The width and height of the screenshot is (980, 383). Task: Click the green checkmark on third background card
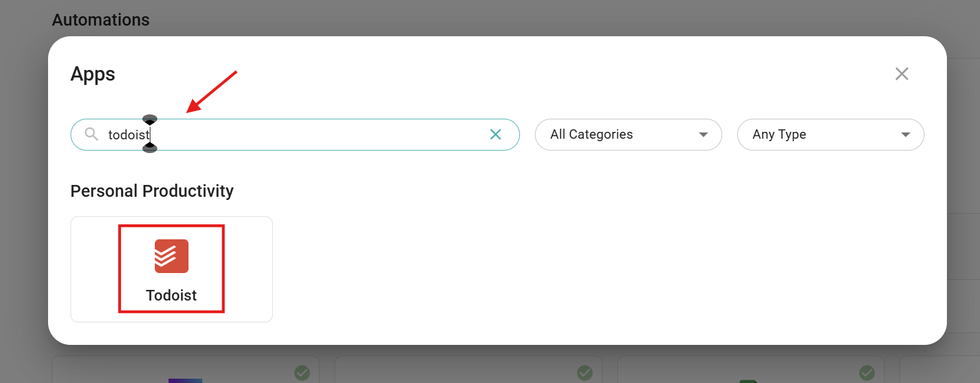click(x=867, y=373)
